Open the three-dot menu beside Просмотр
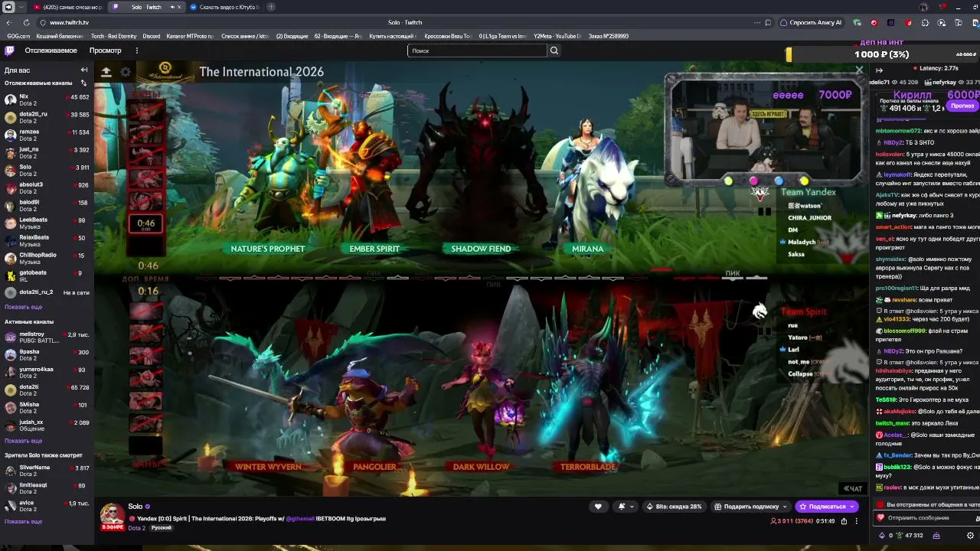The width and height of the screenshot is (980, 551). coord(137,51)
